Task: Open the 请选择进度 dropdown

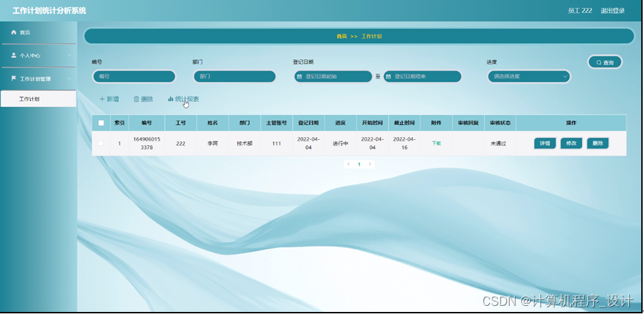Action: tap(529, 76)
